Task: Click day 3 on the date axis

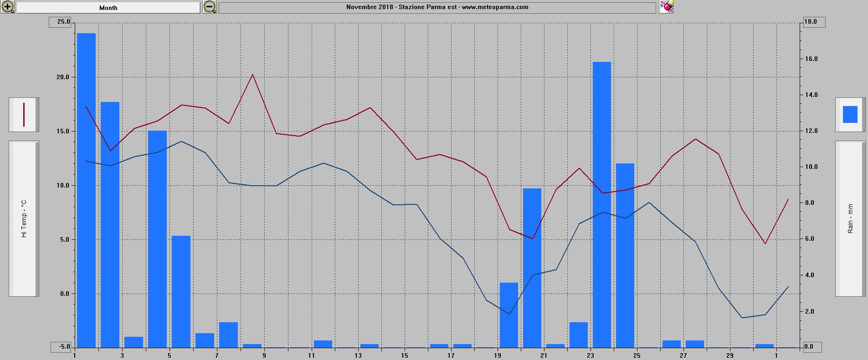Action: pyautogui.click(x=122, y=355)
